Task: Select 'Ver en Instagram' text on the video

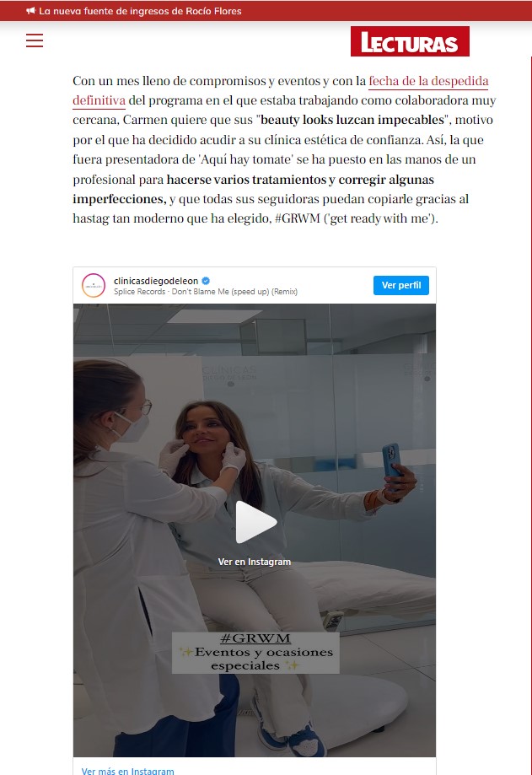Action: pos(255,562)
